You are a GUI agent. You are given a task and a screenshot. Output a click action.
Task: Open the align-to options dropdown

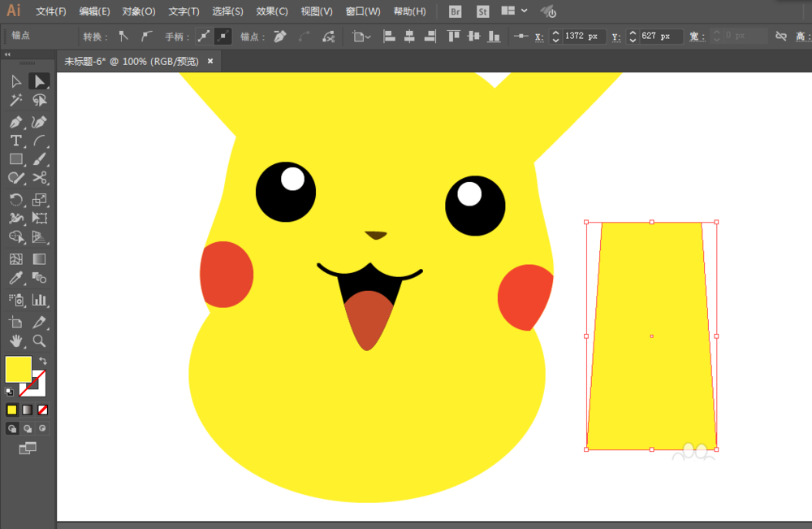[x=361, y=37]
